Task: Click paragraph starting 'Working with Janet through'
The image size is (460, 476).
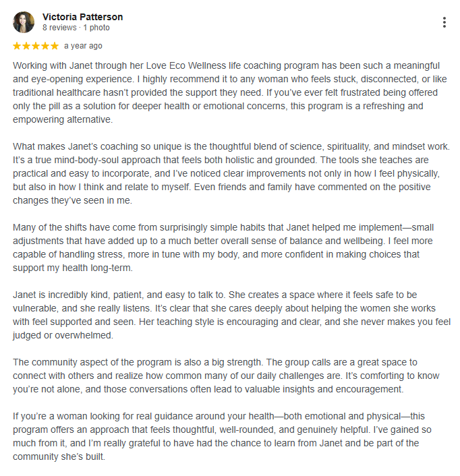Action: [230, 92]
